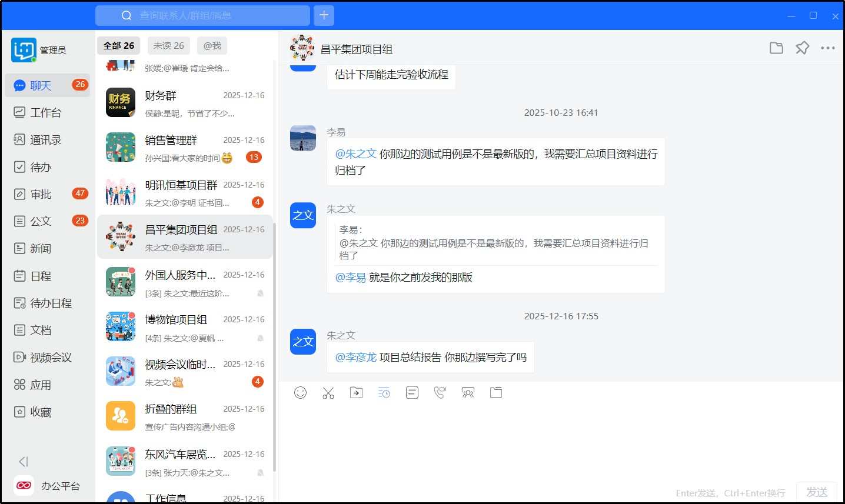Pin the 昌平集团项目组 chat
845x504 pixels.
tap(802, 48)
